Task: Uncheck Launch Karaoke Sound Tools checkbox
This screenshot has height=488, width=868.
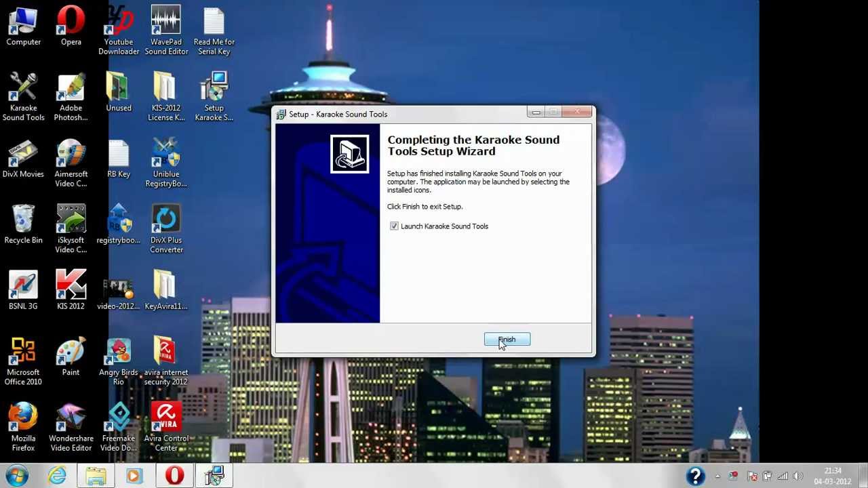Action: click(394, 226)
